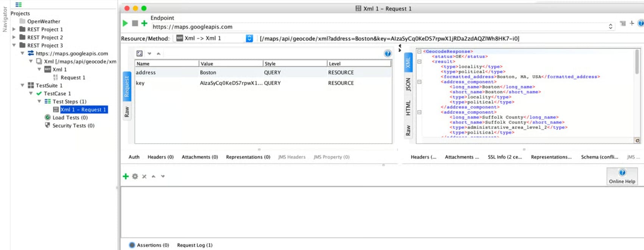Move parameter down with the down arrow
644x250 pixels.
(x=149, y=54)
